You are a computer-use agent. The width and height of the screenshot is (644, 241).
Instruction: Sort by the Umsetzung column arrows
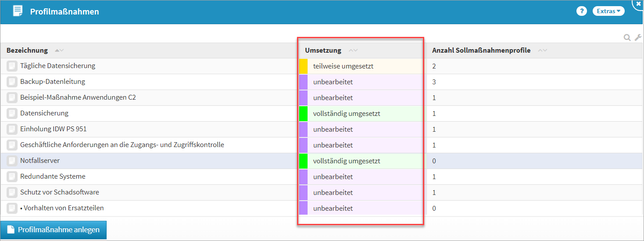click(x=353, y=51)
